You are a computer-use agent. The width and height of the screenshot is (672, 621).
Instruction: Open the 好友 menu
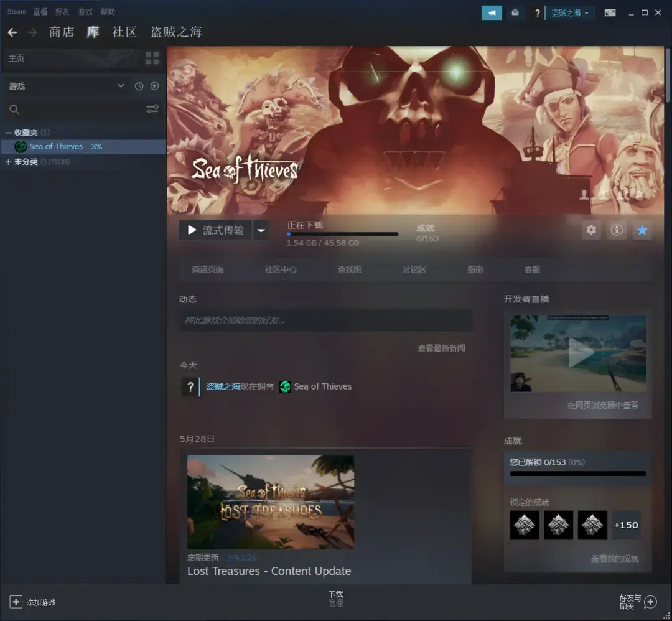click(63, 12)
